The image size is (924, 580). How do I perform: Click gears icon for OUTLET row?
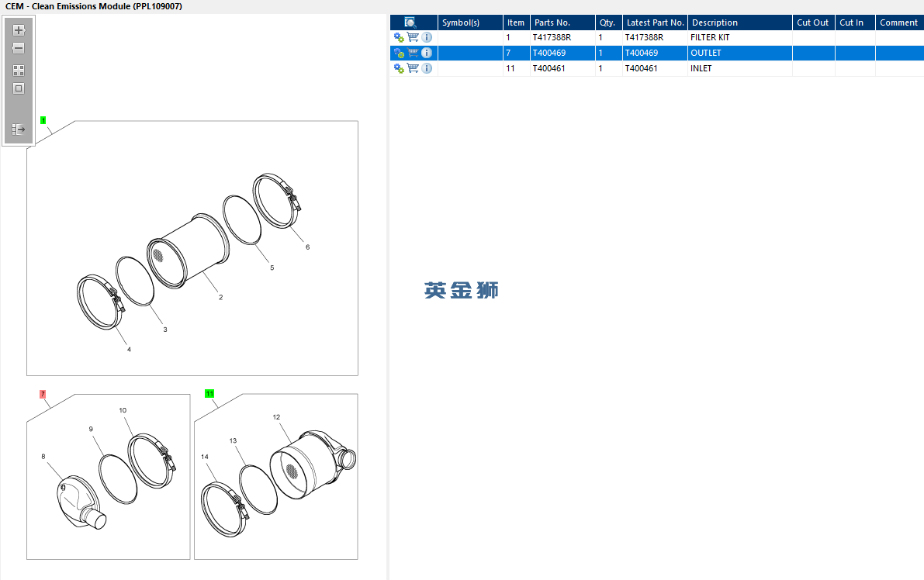click(x=399, y=53)
